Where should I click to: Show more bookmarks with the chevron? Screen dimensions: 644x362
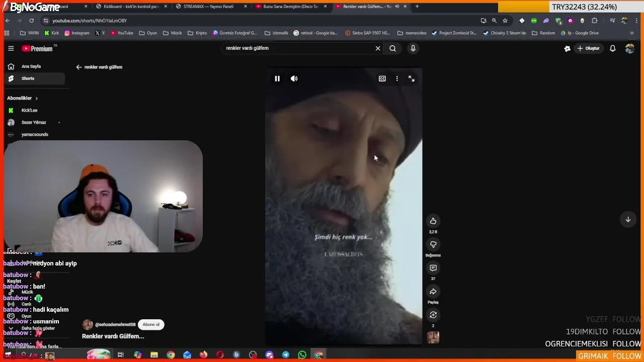pos(632,33)
